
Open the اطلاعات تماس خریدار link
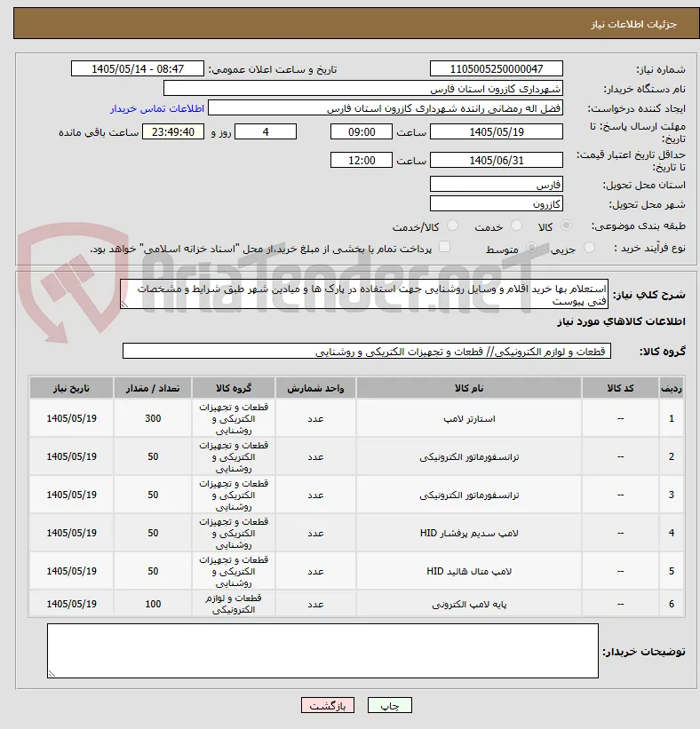pyautogui.click(x=157, y=108)
